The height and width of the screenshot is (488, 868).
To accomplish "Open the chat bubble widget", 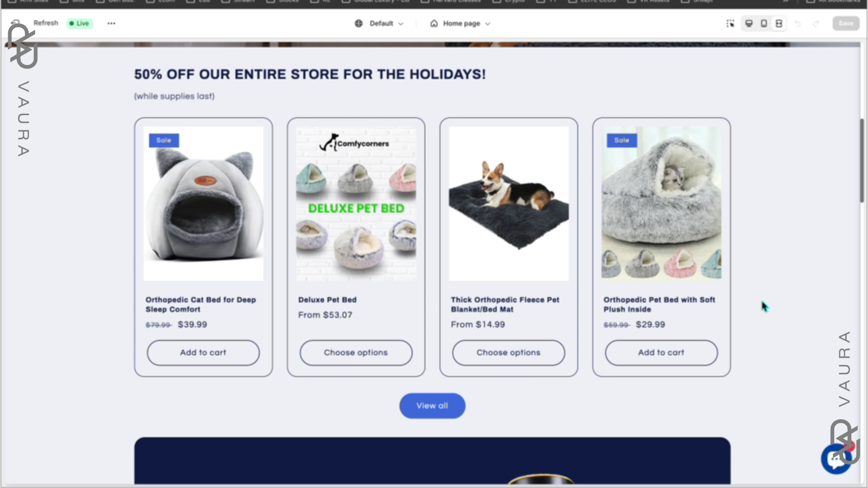I will coord(837,459).
